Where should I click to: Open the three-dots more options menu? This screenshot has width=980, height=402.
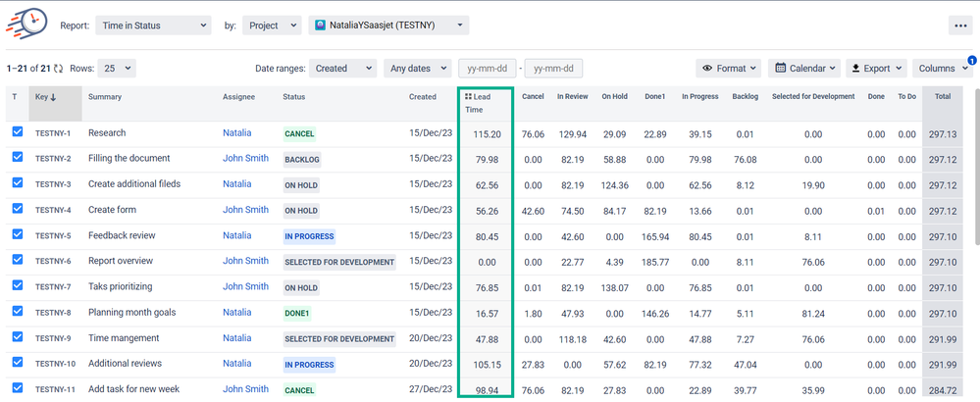click(960, 25)
